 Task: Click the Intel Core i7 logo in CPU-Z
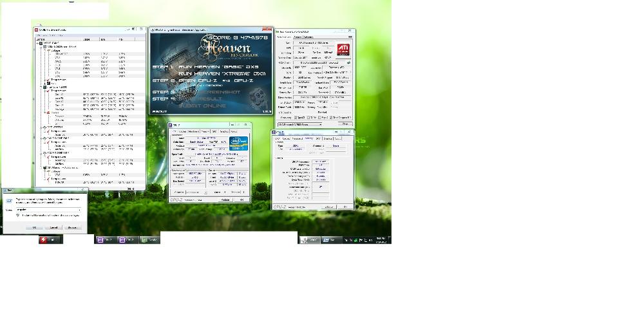tap(239, 143)
